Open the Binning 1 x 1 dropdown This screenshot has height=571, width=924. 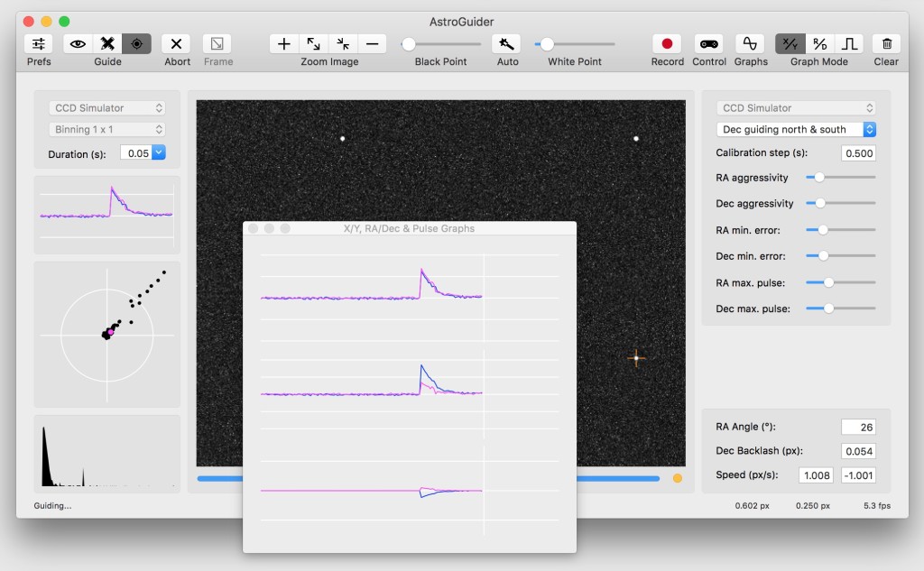(x=106, y=129)
